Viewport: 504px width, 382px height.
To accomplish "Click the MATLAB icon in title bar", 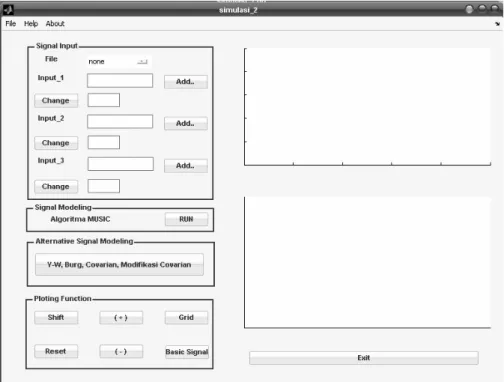I will (8, 10).
